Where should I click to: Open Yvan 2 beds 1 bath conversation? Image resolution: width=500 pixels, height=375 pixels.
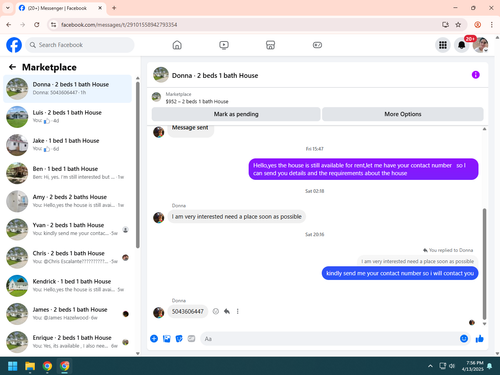pyautogui.click(x=67, y=229)
